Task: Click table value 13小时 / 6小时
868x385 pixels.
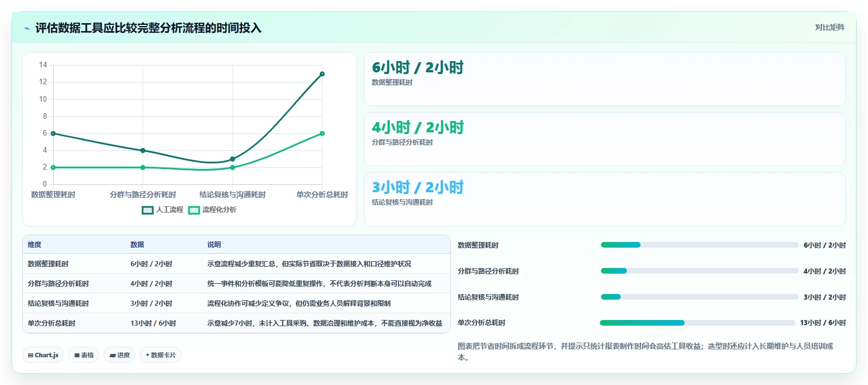Action: tap(153, 323)
